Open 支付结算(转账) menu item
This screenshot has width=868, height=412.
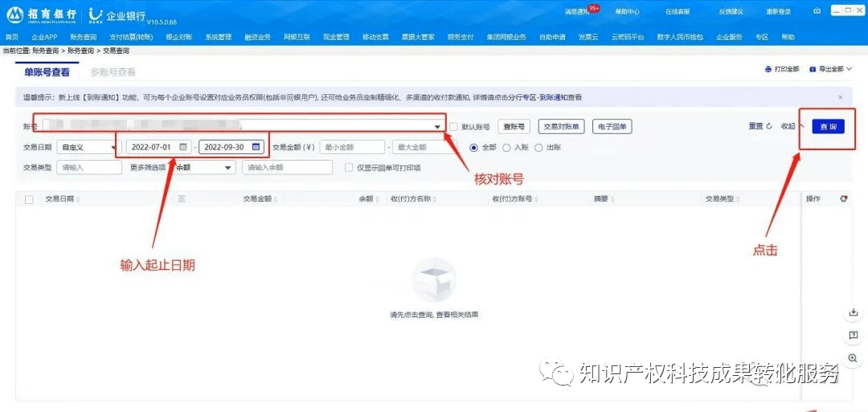[131, 37]
